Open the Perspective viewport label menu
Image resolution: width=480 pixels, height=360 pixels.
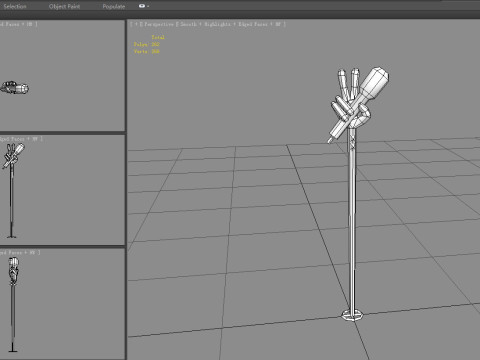(159, 24)
